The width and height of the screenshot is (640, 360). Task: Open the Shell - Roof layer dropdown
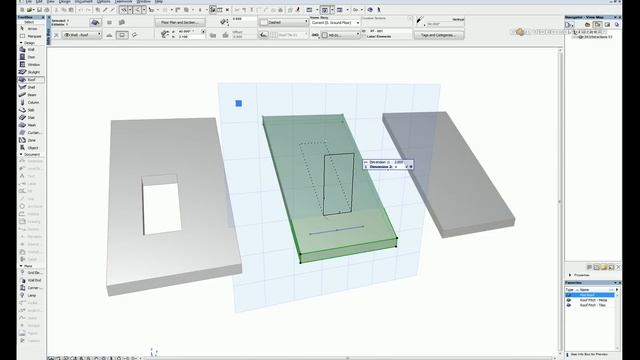coord(81,35)
